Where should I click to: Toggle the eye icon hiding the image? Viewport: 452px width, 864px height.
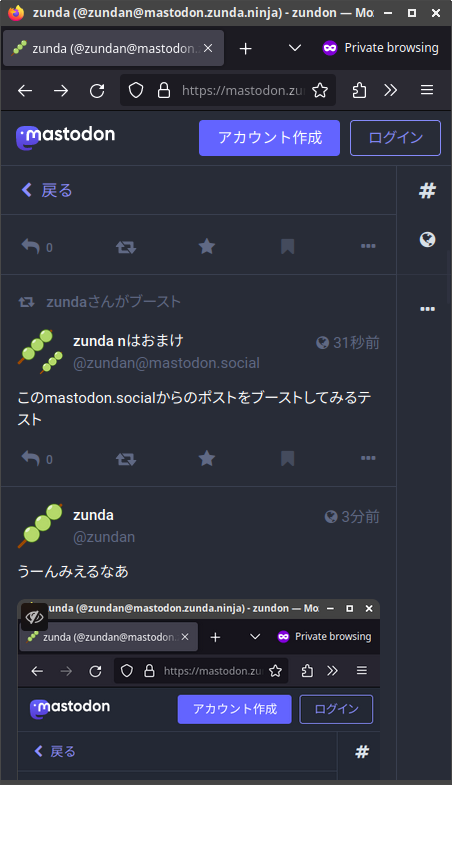pyautogui.click(x=34, y=617)
